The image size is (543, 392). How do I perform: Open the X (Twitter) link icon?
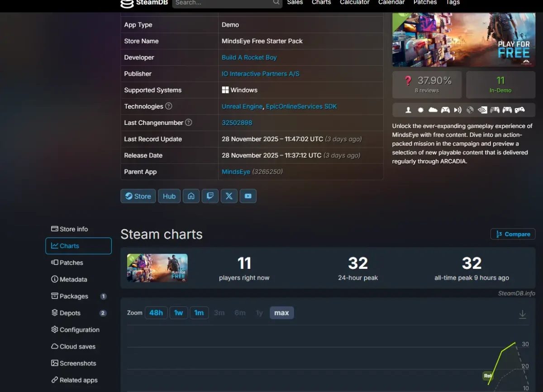(229, 196)
